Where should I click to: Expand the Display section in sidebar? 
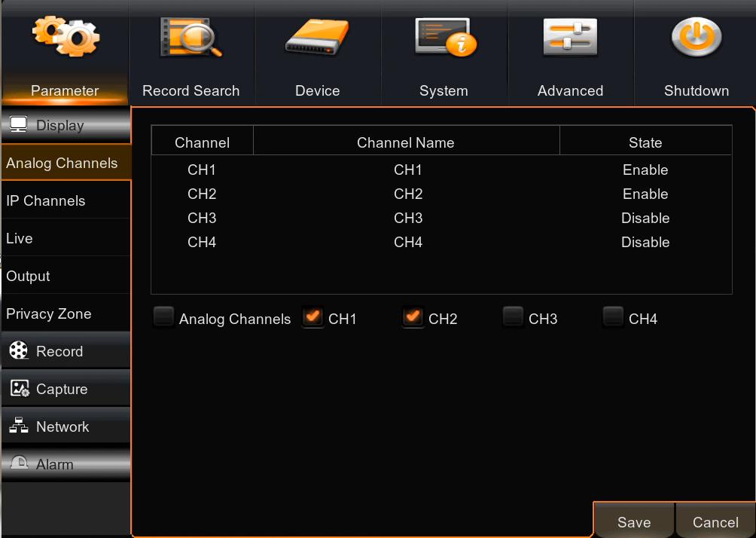coord(66,125)
